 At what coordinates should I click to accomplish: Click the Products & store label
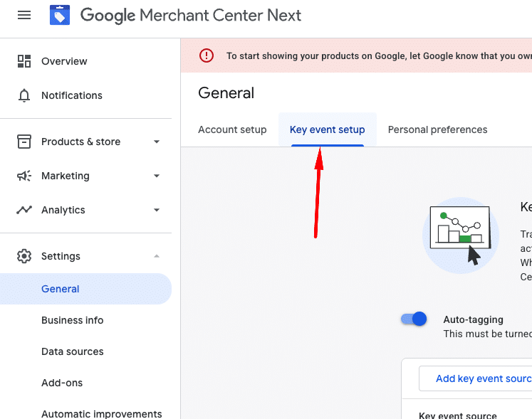pos(80,142)
